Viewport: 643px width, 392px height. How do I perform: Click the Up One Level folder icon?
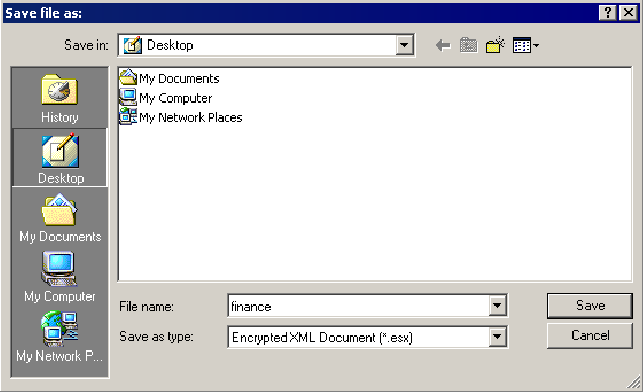tap(468, 45)
